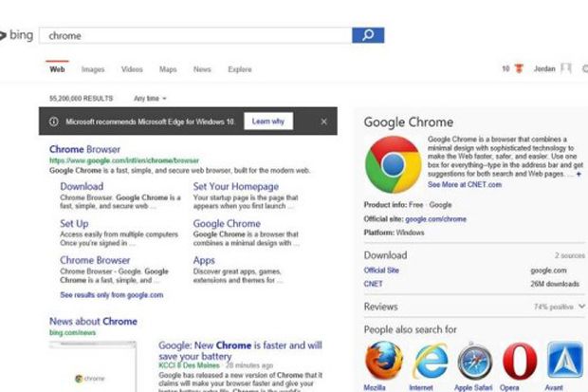Image resolution: width=588 pixels, height=392 pixels.
Task: Open the google.com/chrome official site link
Action: point(435,219)
